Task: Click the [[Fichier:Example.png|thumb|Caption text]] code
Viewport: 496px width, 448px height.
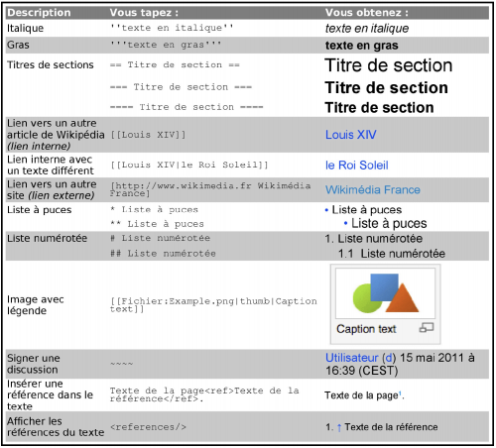Action: 213,305
